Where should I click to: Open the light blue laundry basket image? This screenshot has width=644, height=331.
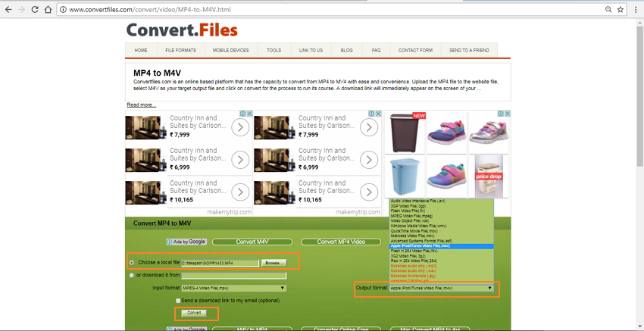tap(405, 176)
